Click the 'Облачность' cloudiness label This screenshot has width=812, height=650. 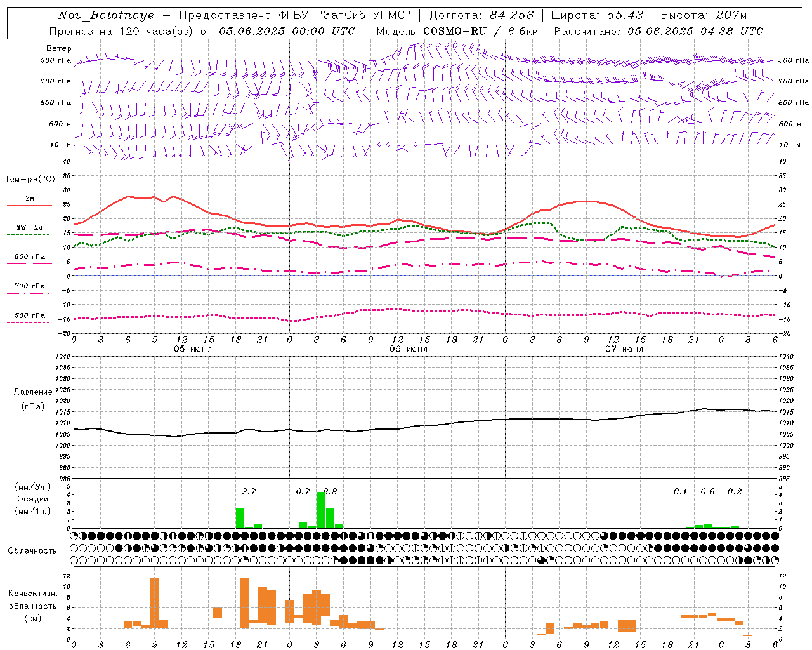(x=32, y=550)
